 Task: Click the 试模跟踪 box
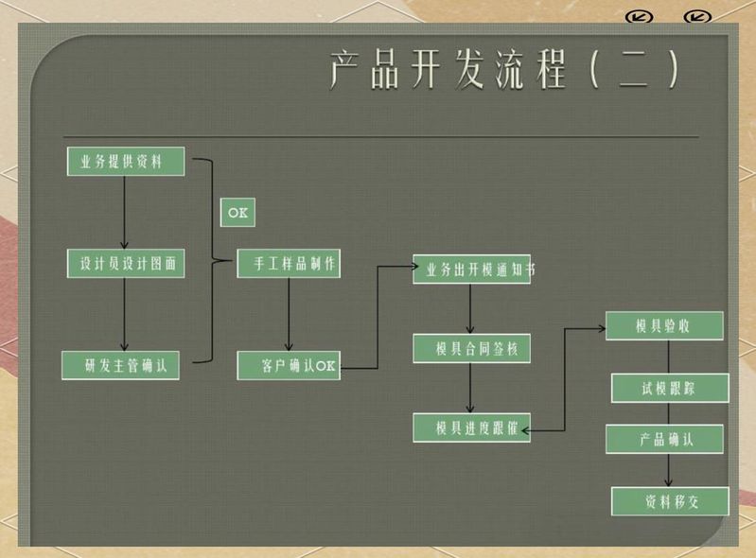tap(670, 388)
